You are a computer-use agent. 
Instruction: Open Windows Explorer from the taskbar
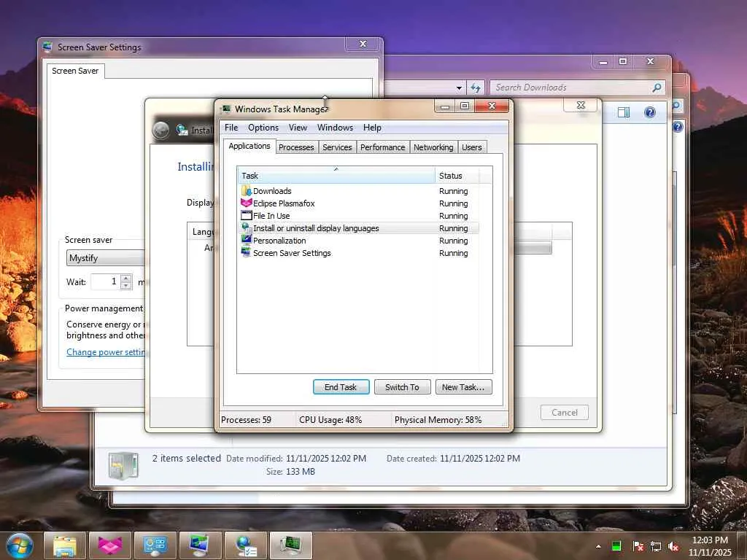click(x=65, y=545)
